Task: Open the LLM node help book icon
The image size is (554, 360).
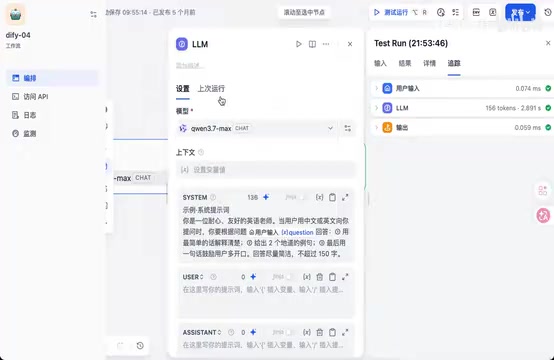Action: (312, 44)
